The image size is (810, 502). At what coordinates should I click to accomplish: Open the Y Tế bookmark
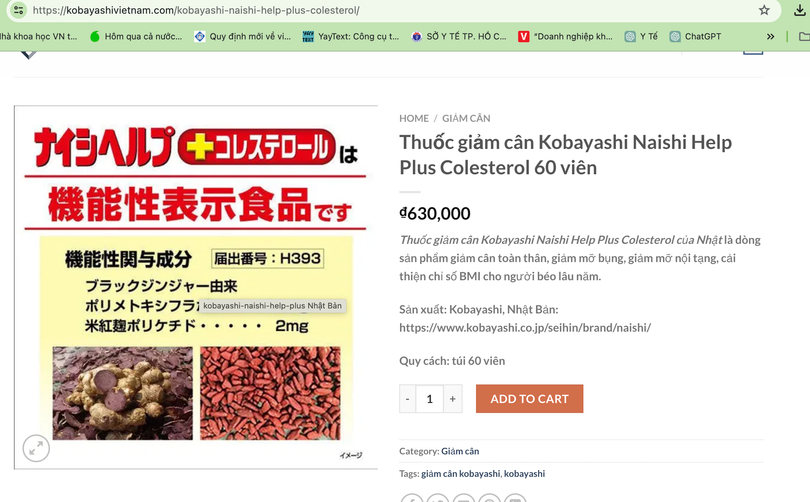tap(641, 36)
